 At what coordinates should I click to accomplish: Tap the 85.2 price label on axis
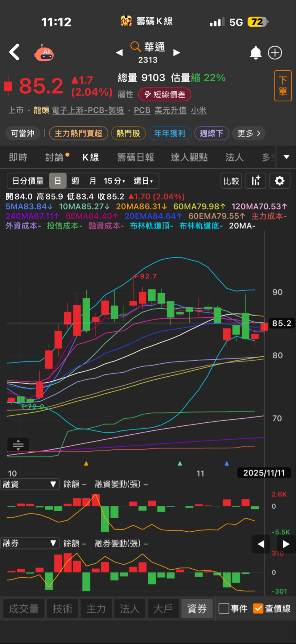click(282, 323)
